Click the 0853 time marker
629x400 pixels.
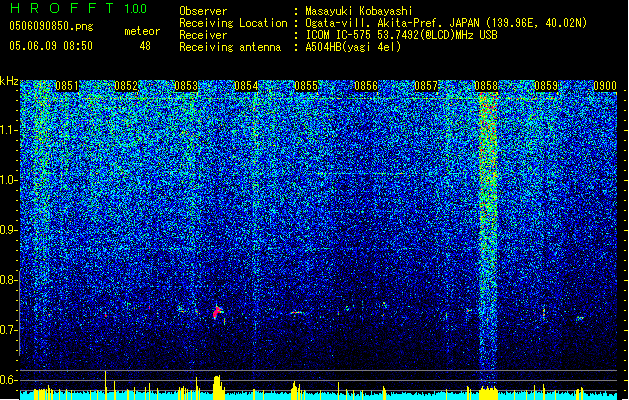click(x=186, y=86)
